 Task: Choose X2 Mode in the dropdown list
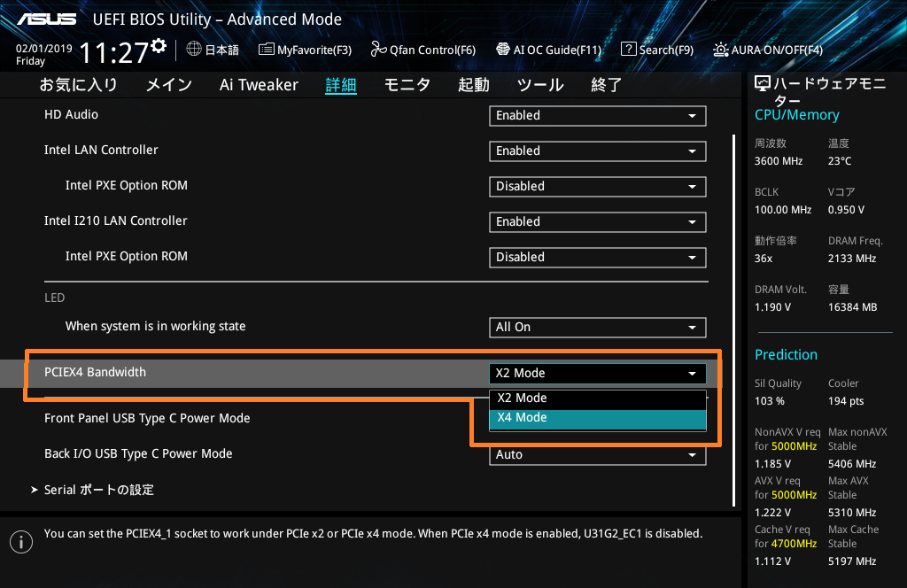click(x=598, y=398)
